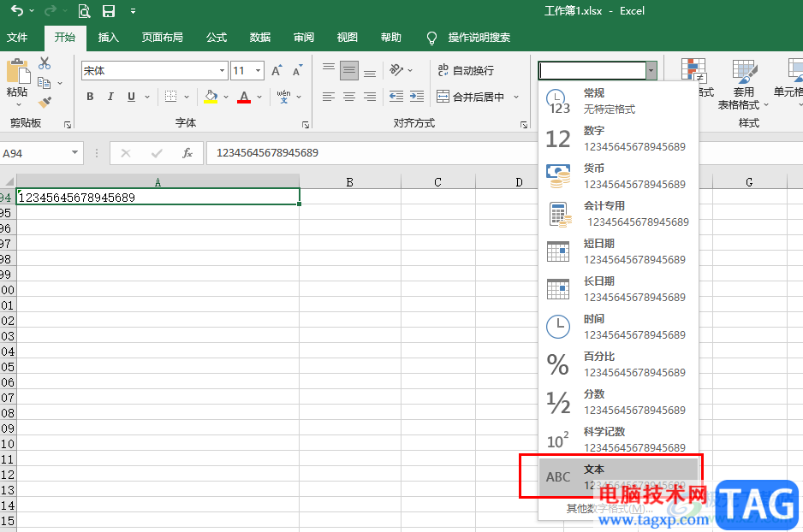Click the phonetic guide wén icon
Image resolution: width=803 pixels, height=532 pixels.
(x=283, y=96)
